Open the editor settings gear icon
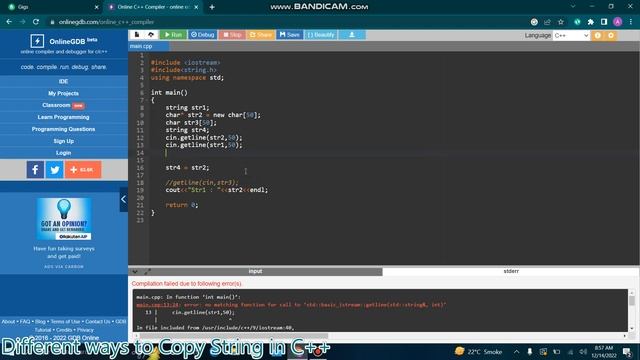This screenshot has width=640, height=360. tap(611, 36)
